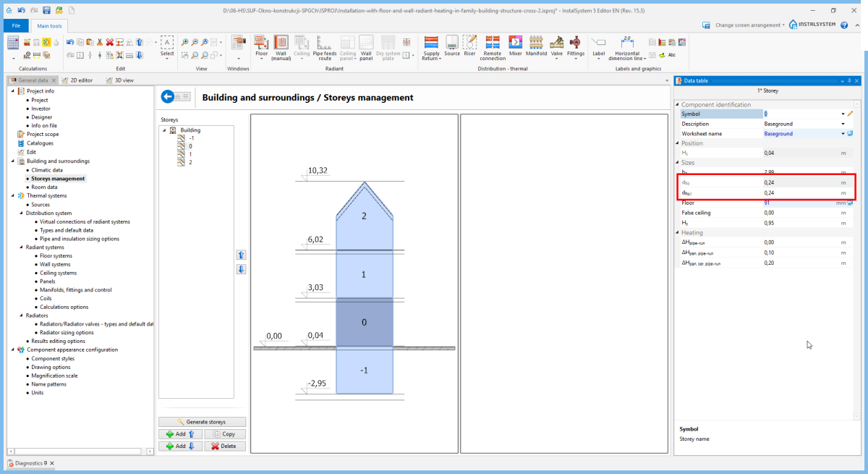Collapse the Thermal systems tree node
The height and width of the screenshot is (474, 868).
(12, 195)
